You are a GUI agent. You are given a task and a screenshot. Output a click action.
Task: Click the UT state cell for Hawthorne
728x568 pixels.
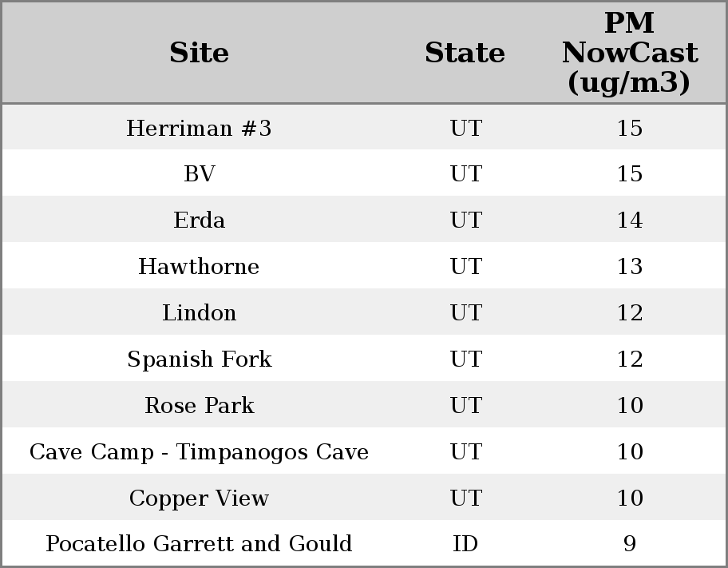pos(465,267)
